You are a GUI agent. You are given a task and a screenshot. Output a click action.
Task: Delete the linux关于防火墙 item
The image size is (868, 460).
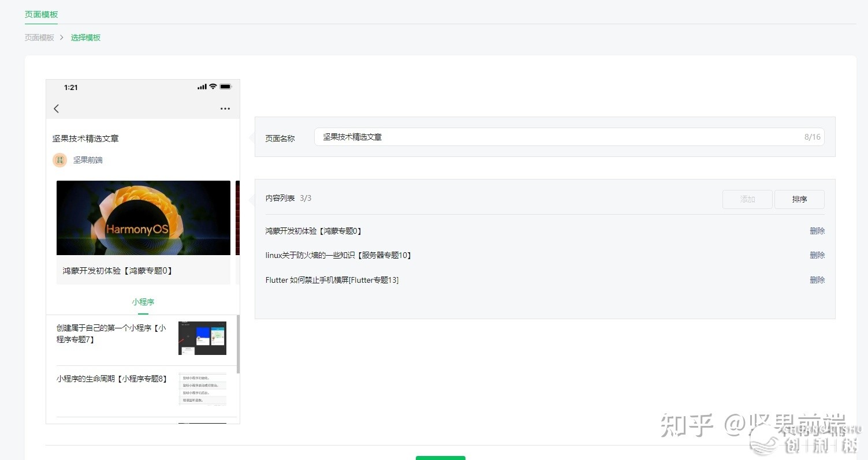817,255
